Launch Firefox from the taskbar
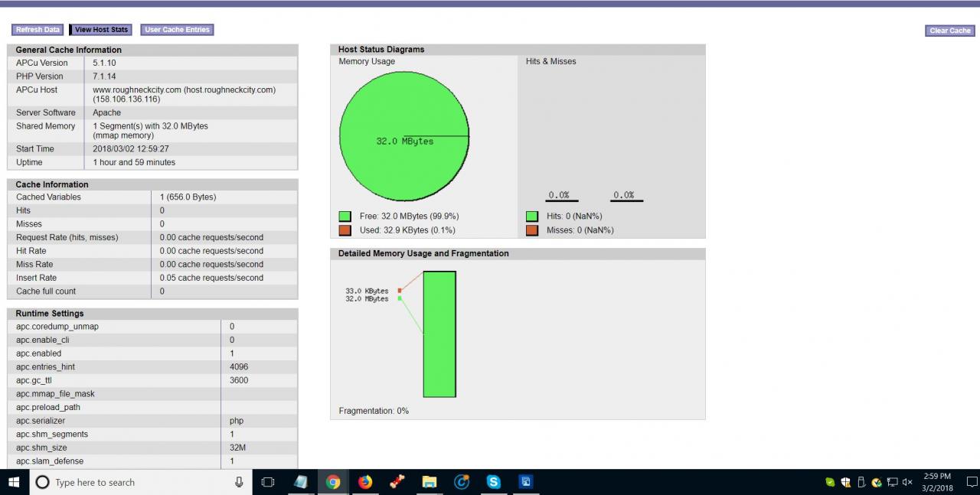Viewport: 980px width, 495px height. [x=365, y=482]
